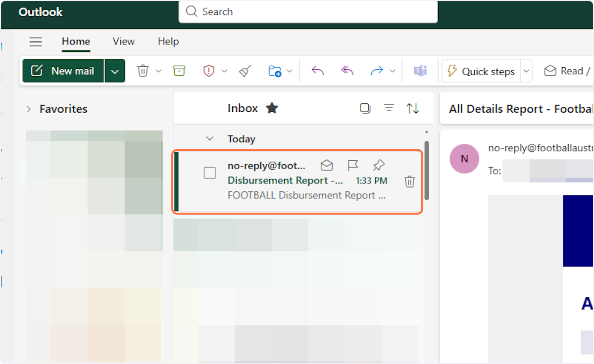Reply to the message
The image size is (594, 364).
coord(317,71)
